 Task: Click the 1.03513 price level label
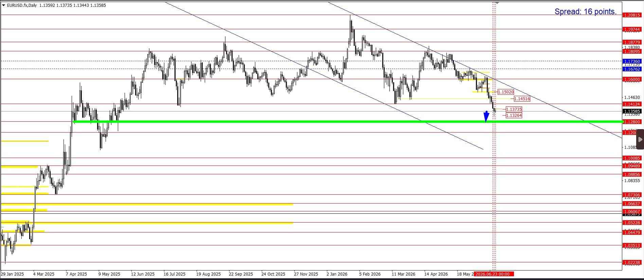coord(632,246)
